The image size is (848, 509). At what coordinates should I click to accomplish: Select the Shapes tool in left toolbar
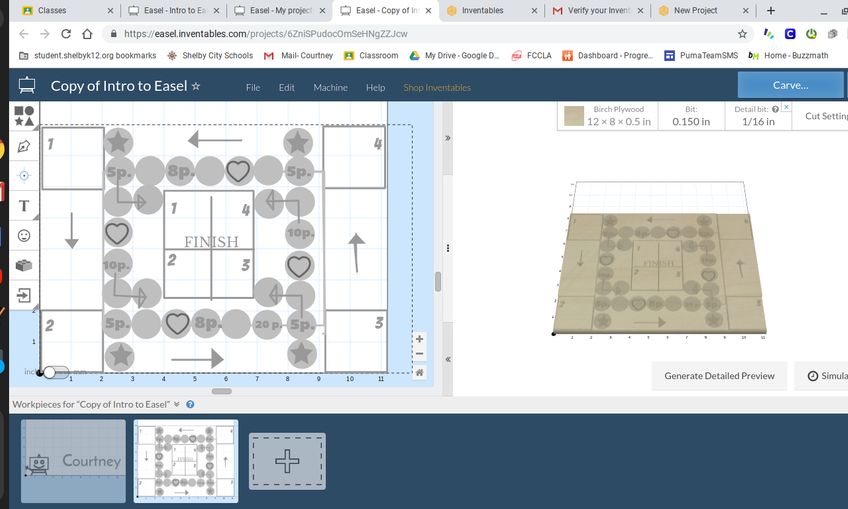pyautogui.click(x=24, y=116)
